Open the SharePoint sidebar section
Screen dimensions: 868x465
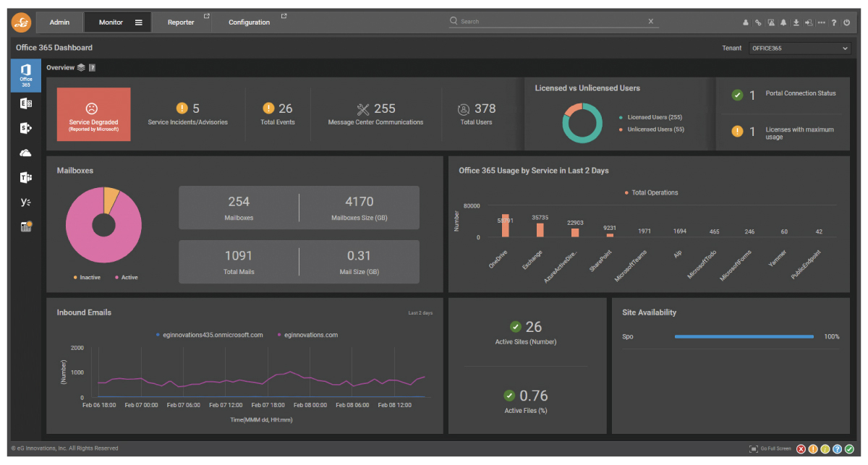[25, 129]
